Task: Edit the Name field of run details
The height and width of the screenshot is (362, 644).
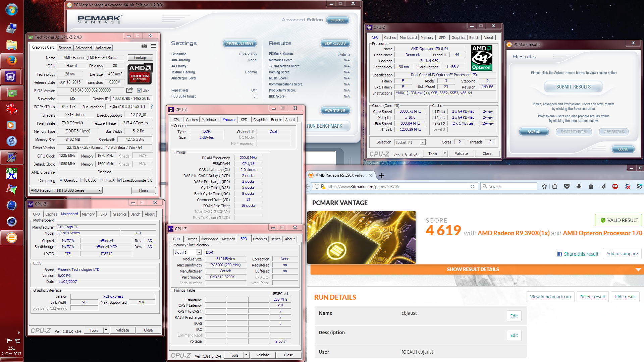Action: [514, 316]
